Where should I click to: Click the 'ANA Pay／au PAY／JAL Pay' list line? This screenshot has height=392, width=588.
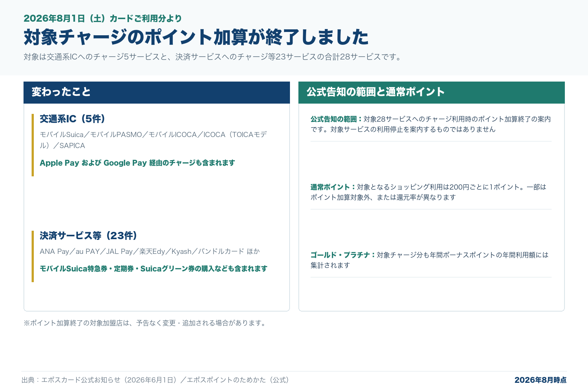coord(150,251)
